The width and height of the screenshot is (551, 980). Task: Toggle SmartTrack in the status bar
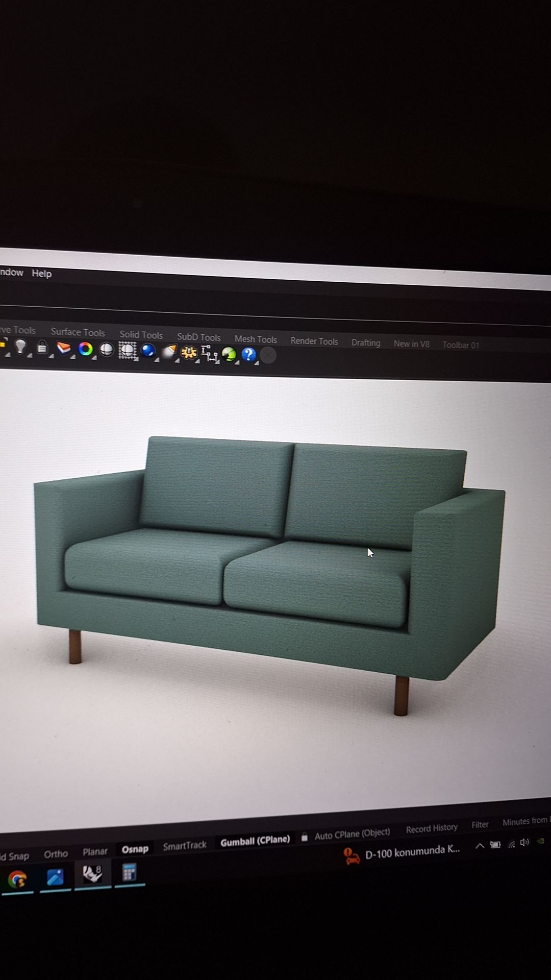(x=184, y=846)
